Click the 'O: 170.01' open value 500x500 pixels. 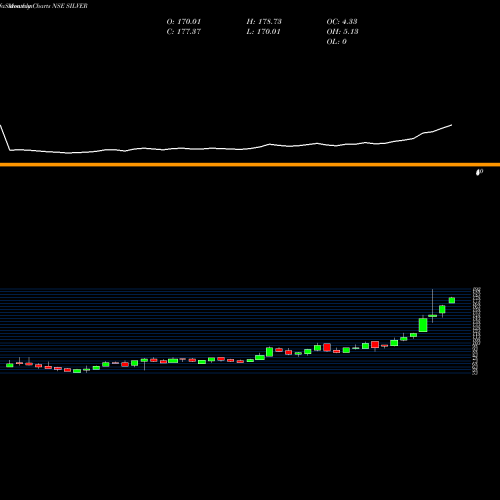[x=184, y=22]
